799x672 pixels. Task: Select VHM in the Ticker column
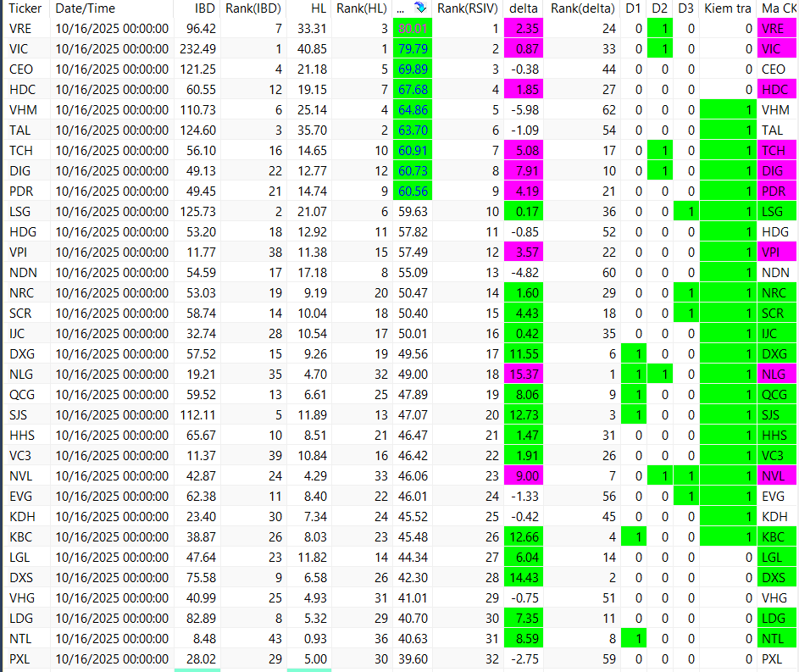click(22, 110)
